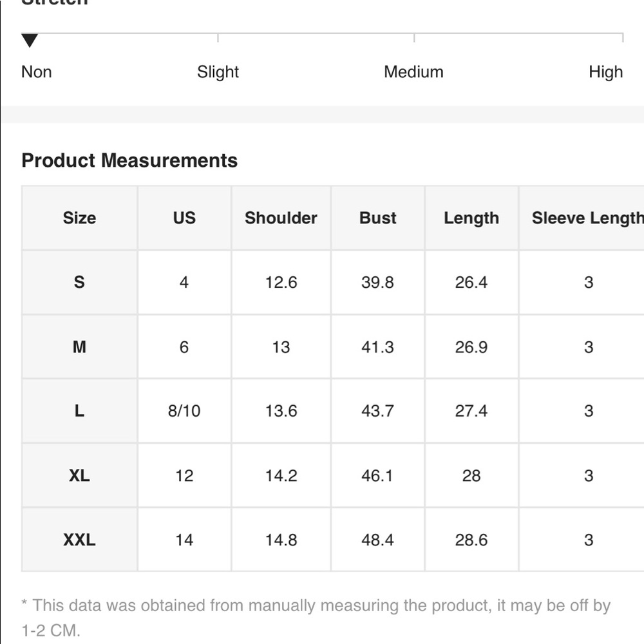This screenshot has width=644, height=644.
Task: Select the High stretch label
Action: point(606,72)
